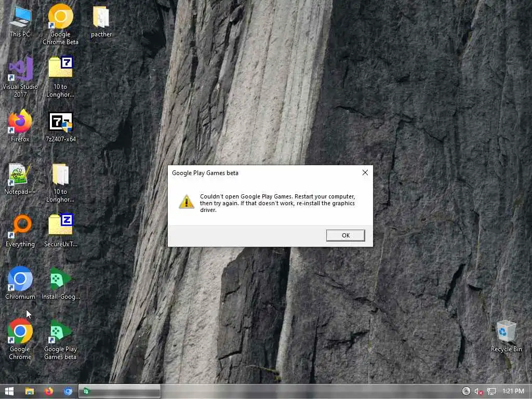
Task: Select the Visual Studio 2017 shortcut
Action: pyautogui.click(x=20, y=77)
